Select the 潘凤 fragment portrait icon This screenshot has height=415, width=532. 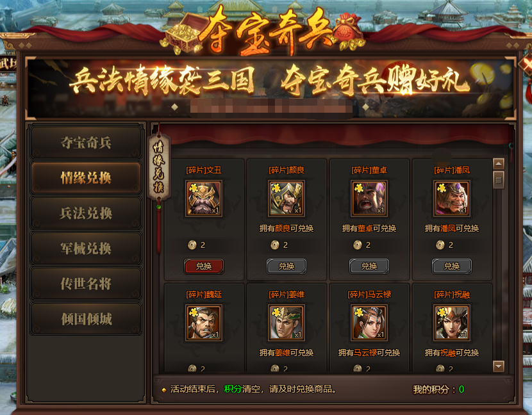[x=452, y=199]
